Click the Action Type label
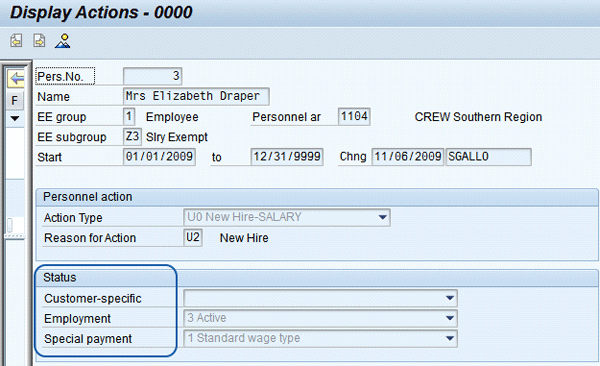The height and width of the screenshot is (366, 600). click(73, 218)
